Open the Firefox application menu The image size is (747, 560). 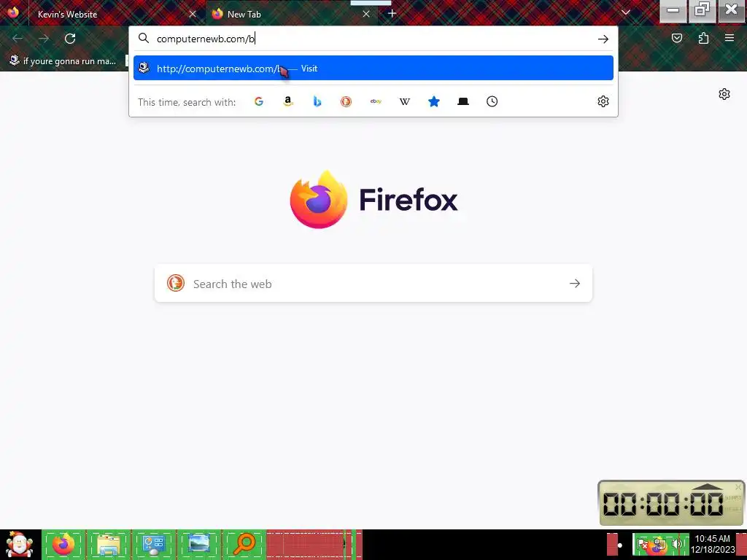(729, 38)
